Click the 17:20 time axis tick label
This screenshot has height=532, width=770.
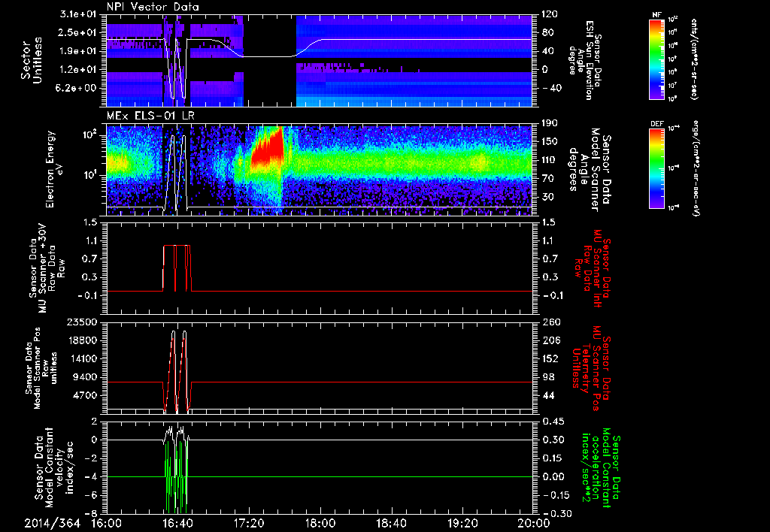click(x=249, y=523)
